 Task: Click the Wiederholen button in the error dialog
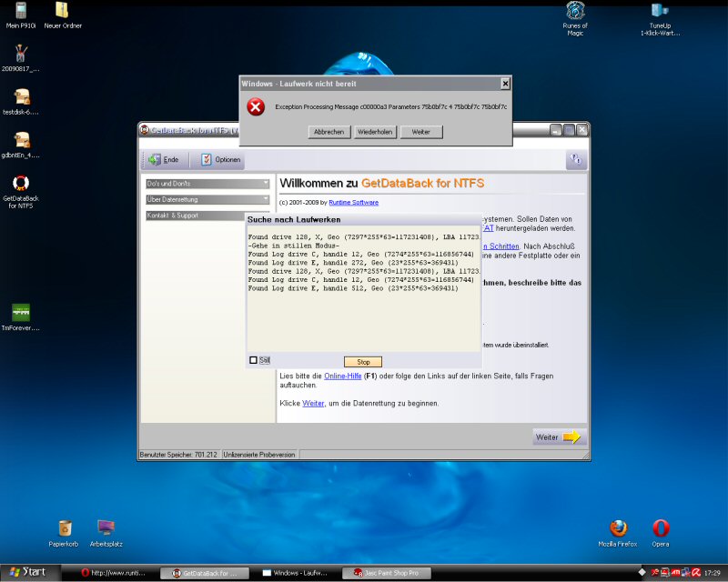coord(375,132)
